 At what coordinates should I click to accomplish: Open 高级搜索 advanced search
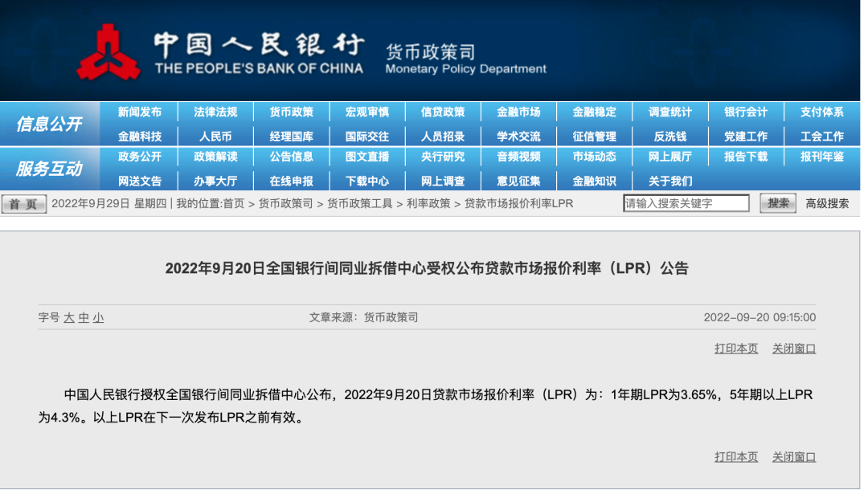point(825,204)
